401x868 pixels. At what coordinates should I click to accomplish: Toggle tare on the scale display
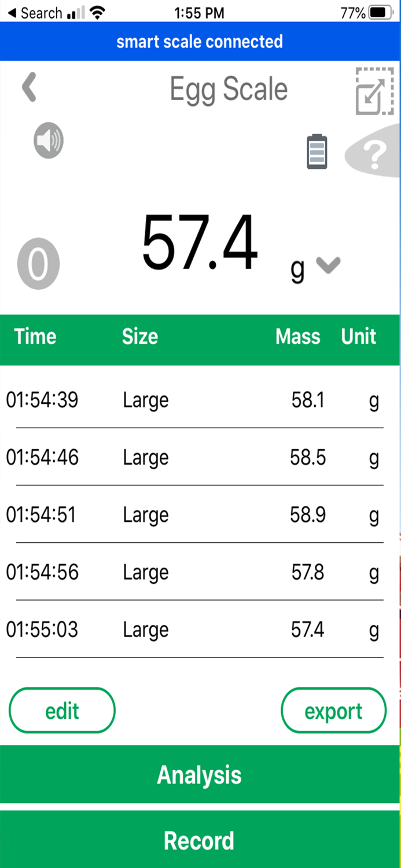(x=38, y=264)
